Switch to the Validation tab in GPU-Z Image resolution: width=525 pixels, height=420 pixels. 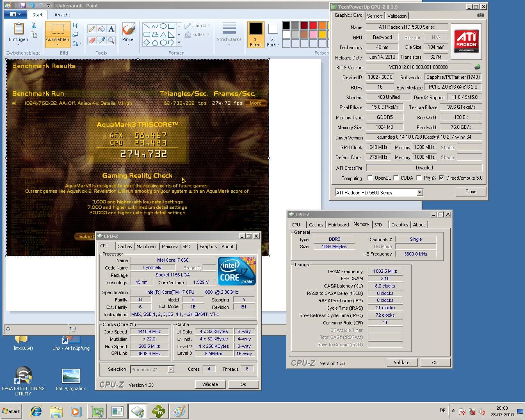pyautogui.click(x=397, y=16)
